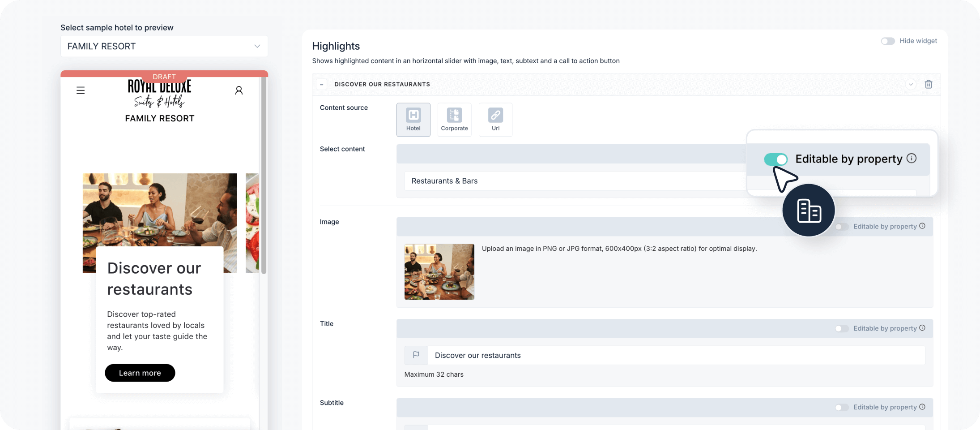Image resolution: width=980 pixels, height=430 pixels.
Task: Turn on Editable by property for Subtitle
Action: pyautogui.click(x=842, y=408)
